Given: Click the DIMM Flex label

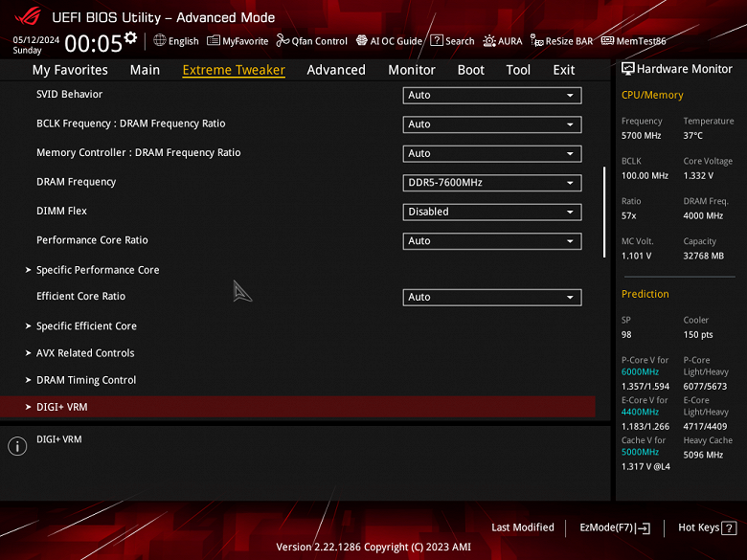Looking at the screenshot, I should point(61,211).
